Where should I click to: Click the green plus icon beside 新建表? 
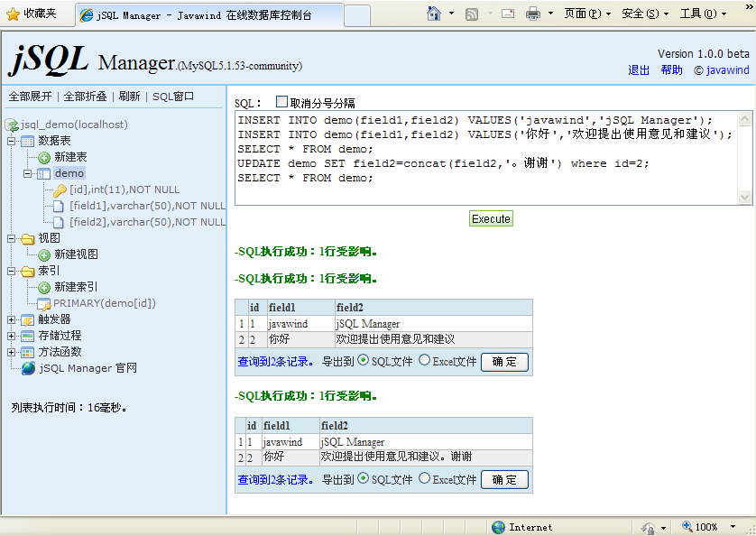pyautogui.click(x=44, y=157)
